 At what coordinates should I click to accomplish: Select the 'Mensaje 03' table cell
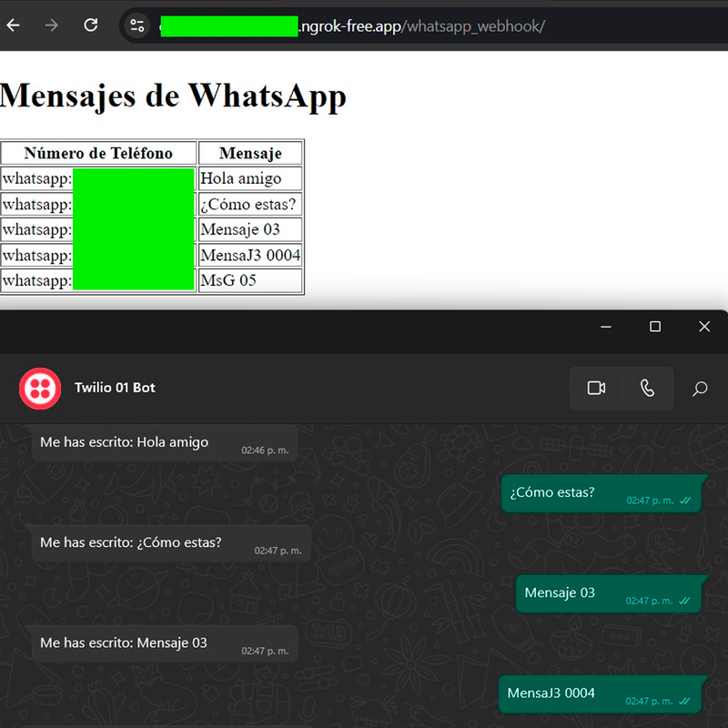250,230
